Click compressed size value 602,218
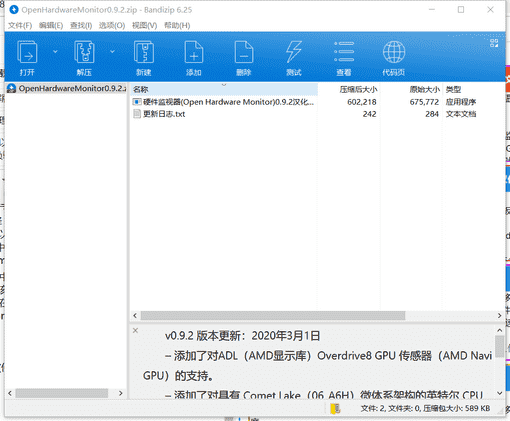510x421 pixels. 362,102
